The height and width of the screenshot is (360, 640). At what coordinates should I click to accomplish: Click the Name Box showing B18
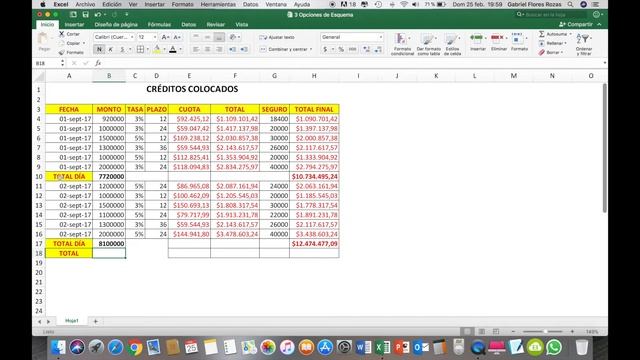[x=47, y=63]
